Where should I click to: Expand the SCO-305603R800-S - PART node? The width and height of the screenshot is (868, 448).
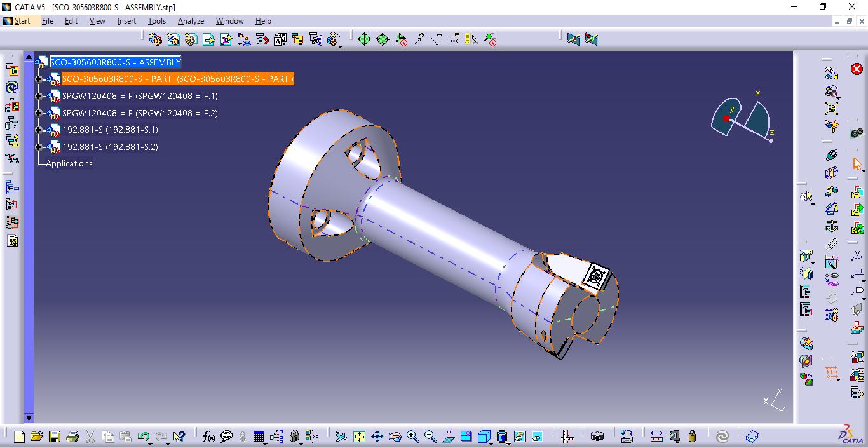point(39,79)
